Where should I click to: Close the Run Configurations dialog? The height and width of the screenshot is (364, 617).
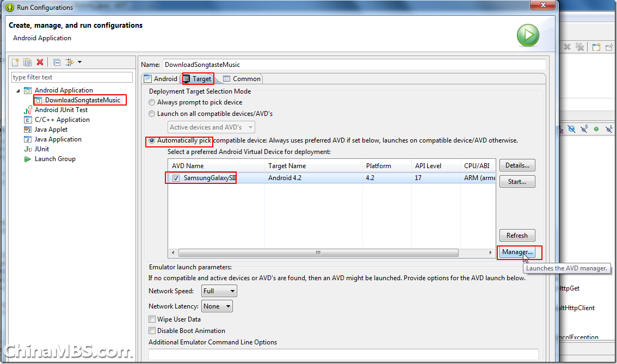pyautogui.click(x=543, y=5)
